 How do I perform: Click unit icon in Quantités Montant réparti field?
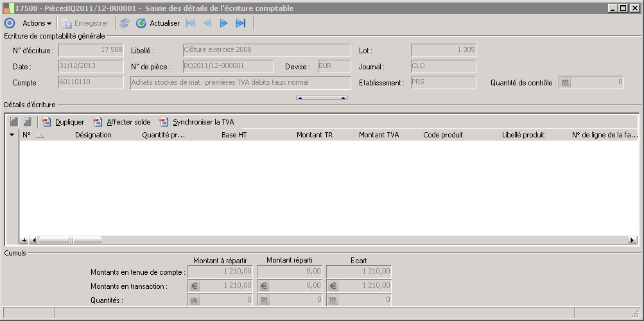coord(264,300)
